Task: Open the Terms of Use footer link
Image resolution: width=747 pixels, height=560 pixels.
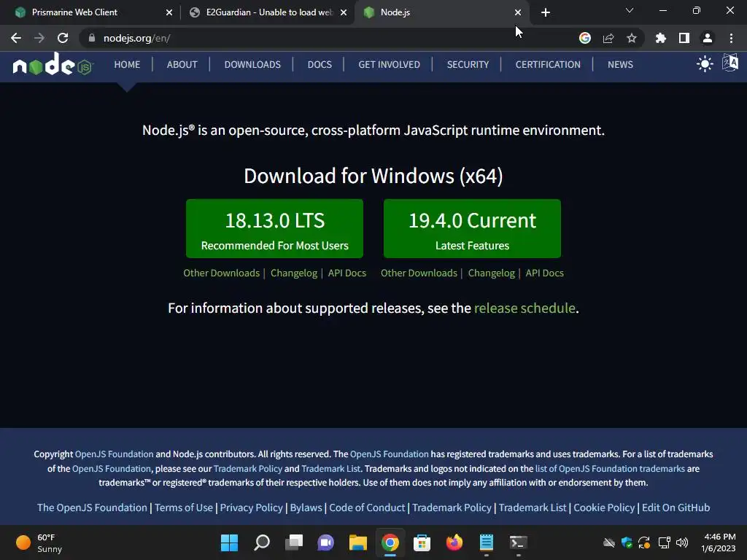Action: [x=183, y=507]
